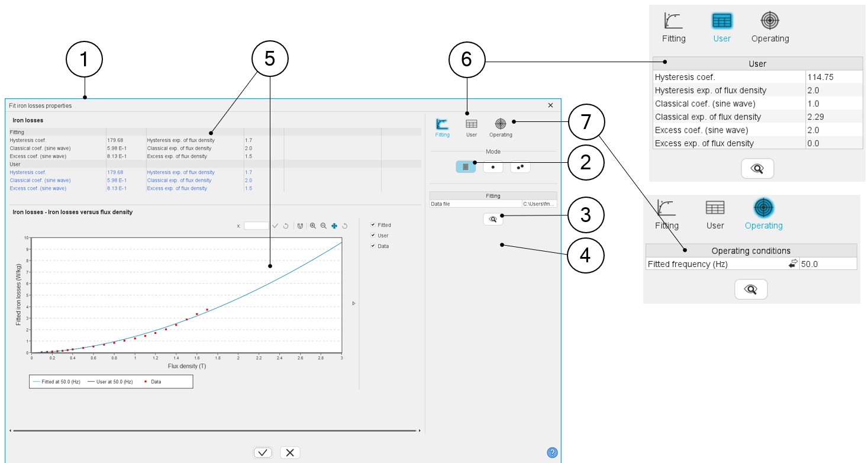
Task: Select the zoom in chart tool
Action: tap(313, 226)
